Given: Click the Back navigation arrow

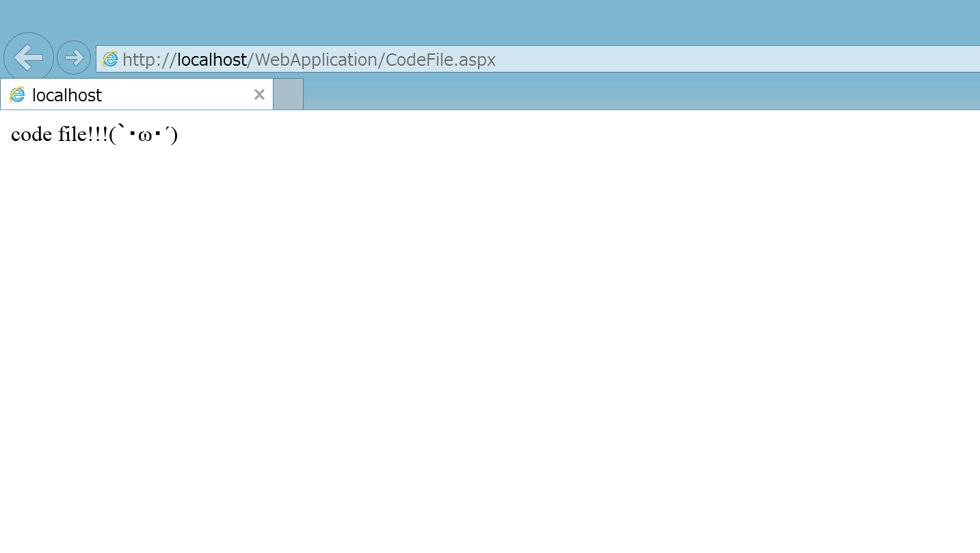Looking at the screenshot, I should 28,57.
